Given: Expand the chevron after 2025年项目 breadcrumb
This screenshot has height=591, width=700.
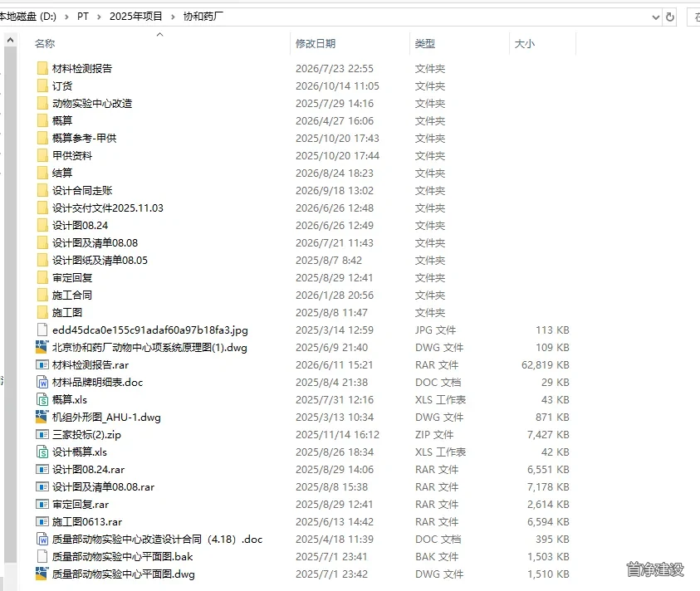Looking at the screenshot, I should click(x=173, y=17).
